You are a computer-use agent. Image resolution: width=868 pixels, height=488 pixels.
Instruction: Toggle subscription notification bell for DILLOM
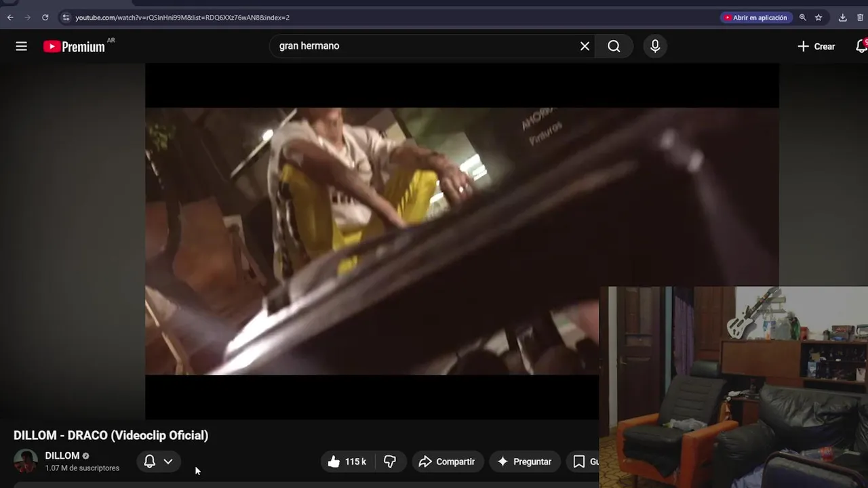pyautogui.click(x=150, y=462)
